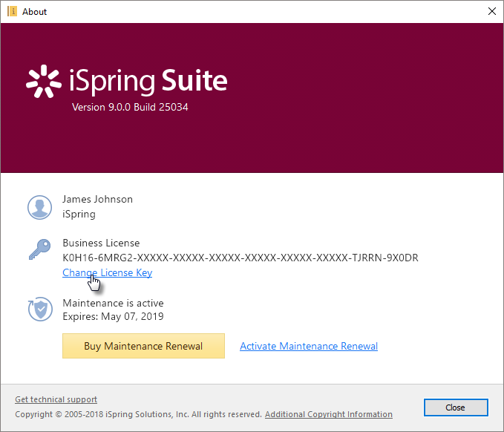Close the About dialog with the X
The image size is (504, 432).
[492, 11]
